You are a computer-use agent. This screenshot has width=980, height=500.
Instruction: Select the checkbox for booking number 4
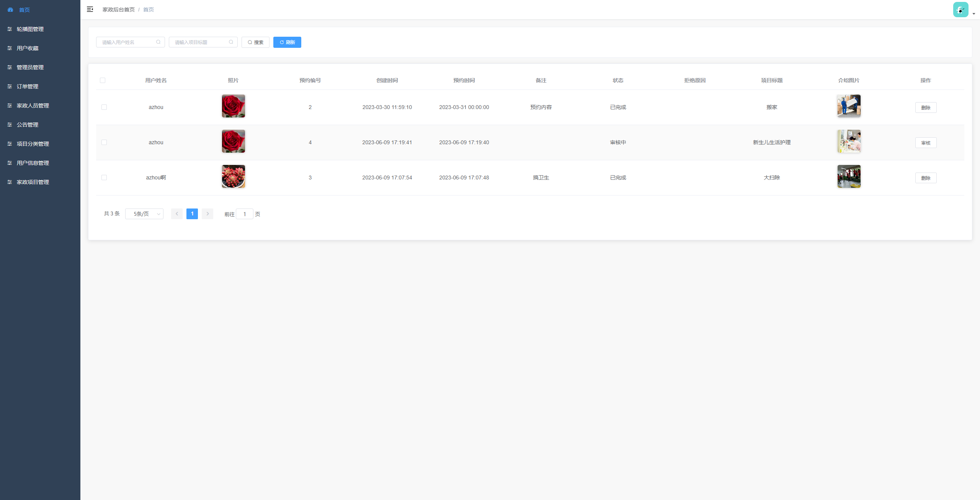pos(104,142)
